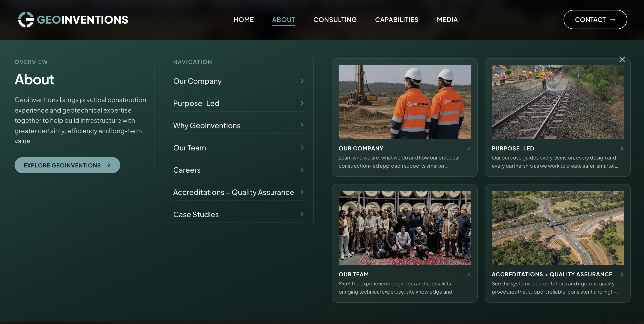Open the HOME menu item
This screenshot has width=644, height=324.
tap(244, 20)
